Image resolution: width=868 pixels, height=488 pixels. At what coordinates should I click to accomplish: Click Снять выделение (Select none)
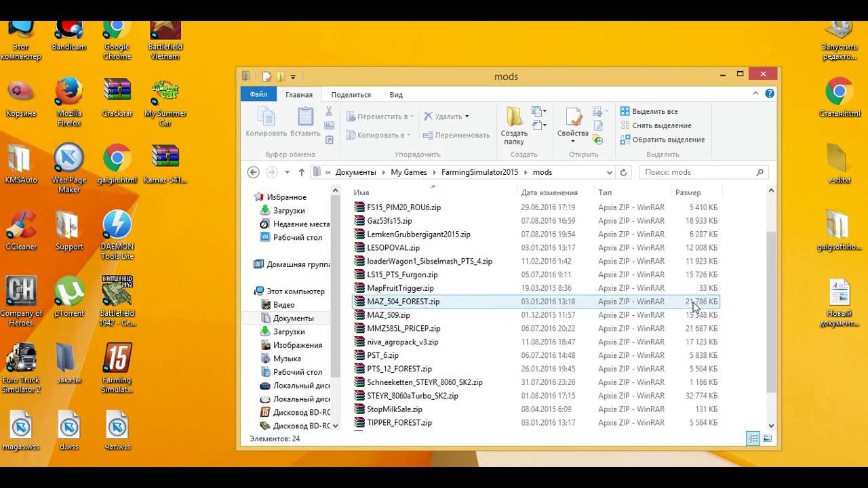click(656, 125)
